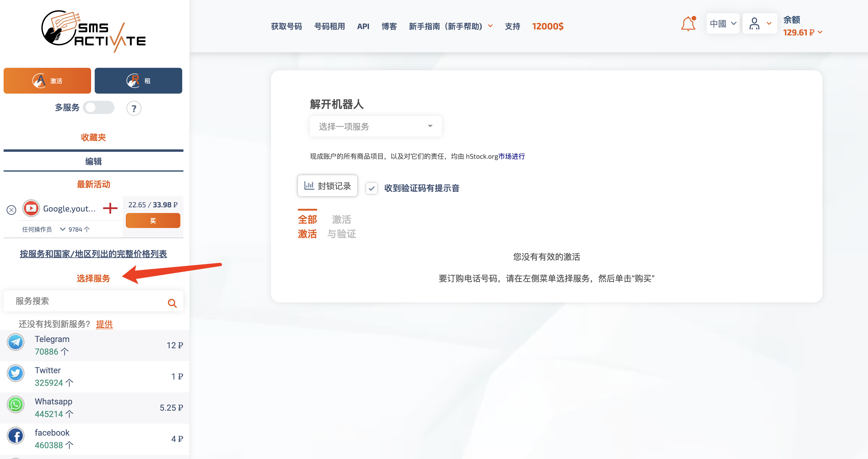This screenshot has width=868, height=459.
Task: Click the facebook icon
Action: pyautogui.click(x=16, y=436)
